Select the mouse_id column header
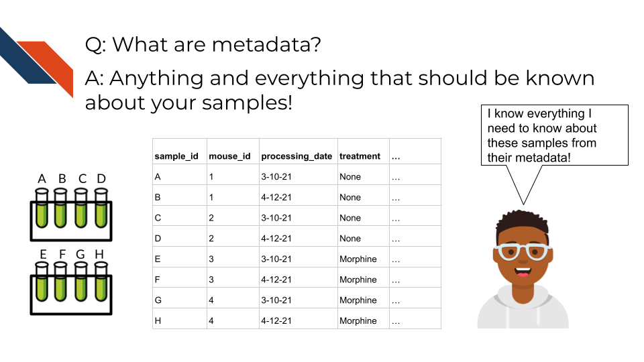 click(229, 156)
